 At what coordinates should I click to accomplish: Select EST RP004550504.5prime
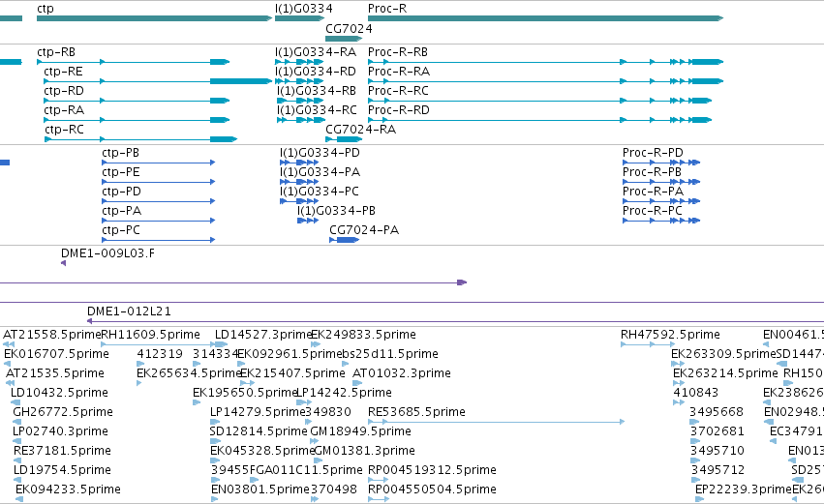432,490
